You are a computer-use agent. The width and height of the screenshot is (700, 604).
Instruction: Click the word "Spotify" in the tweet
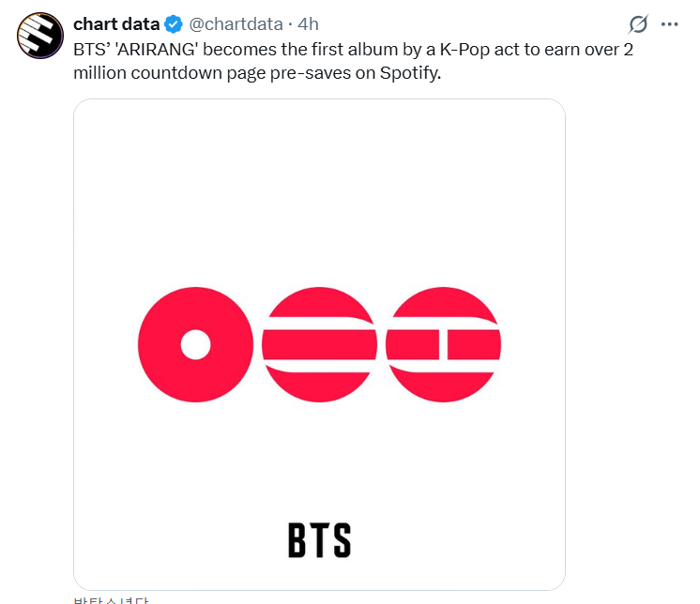(411, 73)
